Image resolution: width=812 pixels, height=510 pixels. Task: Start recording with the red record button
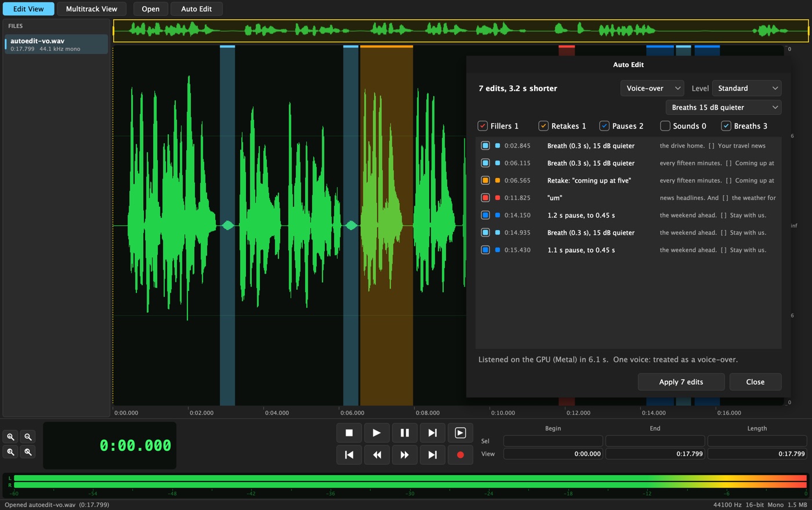(461, 455)
